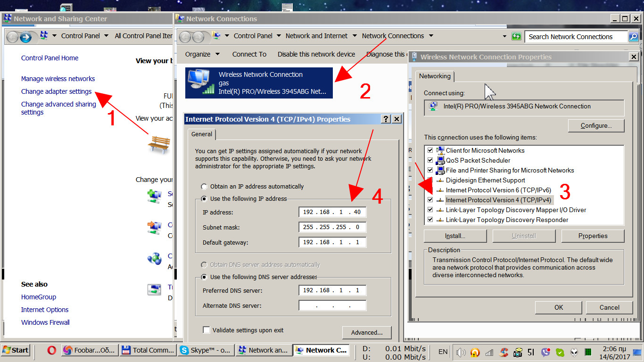Click Disable this network device

[x=316, y=54]
